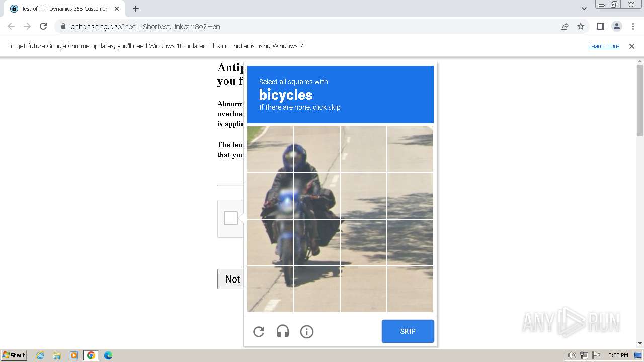This screenshot has width=644, height=362.
Task: Open a new browser tab
Action: point(136,9)
